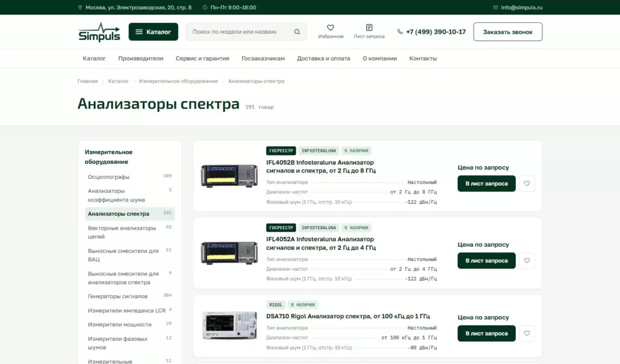
Task: Favorite IFL4052B with heart icon
Action: pyautogui.click(x=527, y=184)
